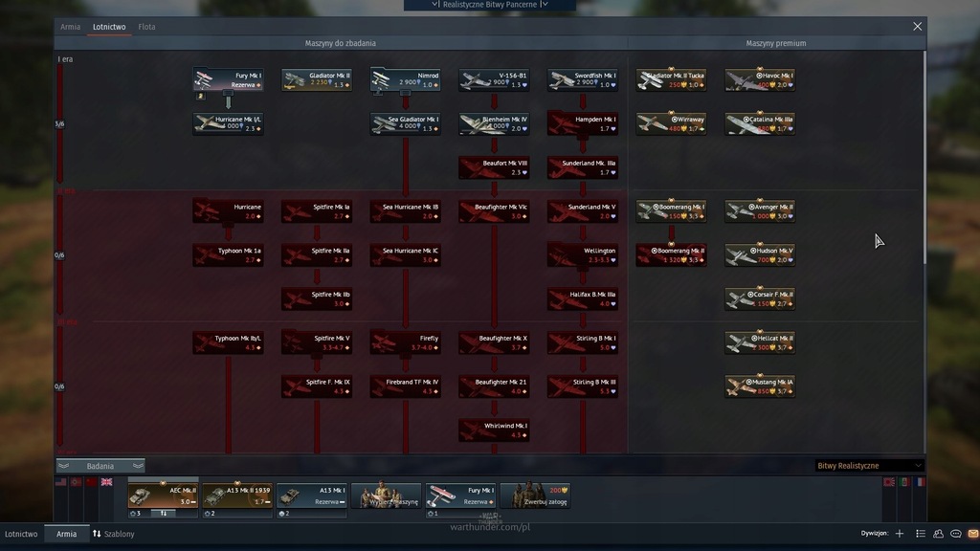Image resolution: width=980 pixels, height=551 pixels.
Task: Select the Italy flag in the nation bar
Action: coord(904,482)
